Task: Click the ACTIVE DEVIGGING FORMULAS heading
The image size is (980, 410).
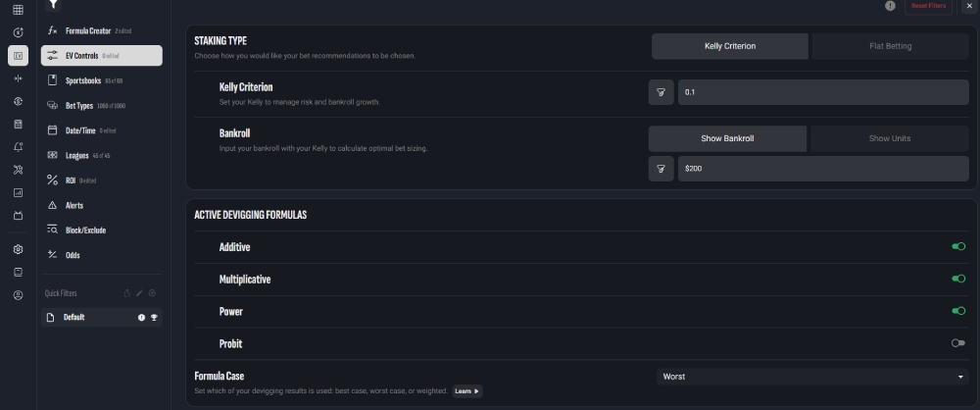Action: (x=250, y=215)
